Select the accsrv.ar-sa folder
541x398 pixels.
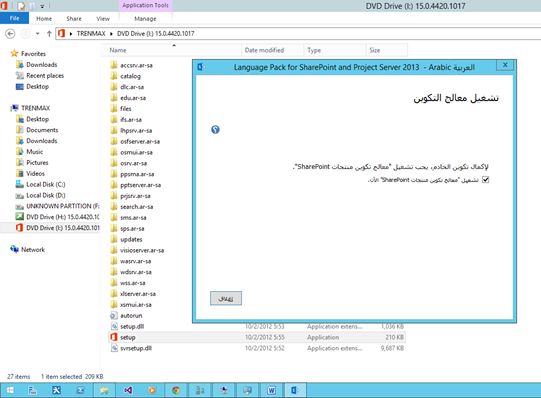click(x=136, y=65)
